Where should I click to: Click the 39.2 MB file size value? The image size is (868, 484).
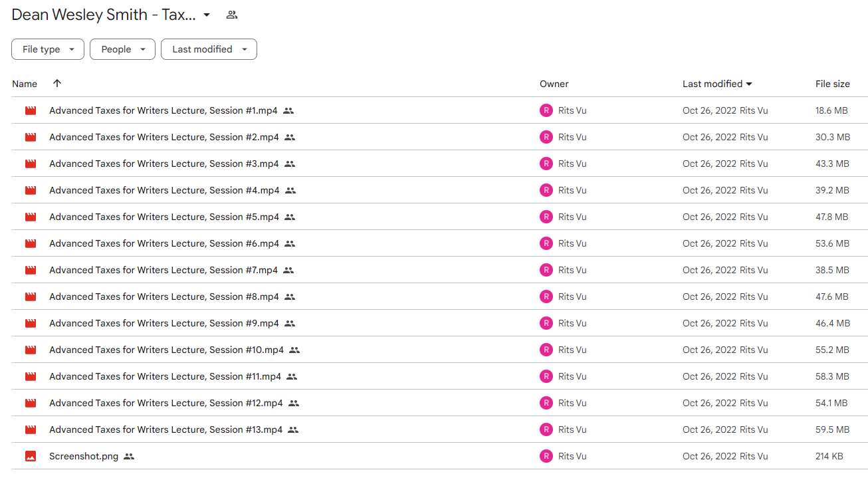pyautogui.click(x=832, y=190)
